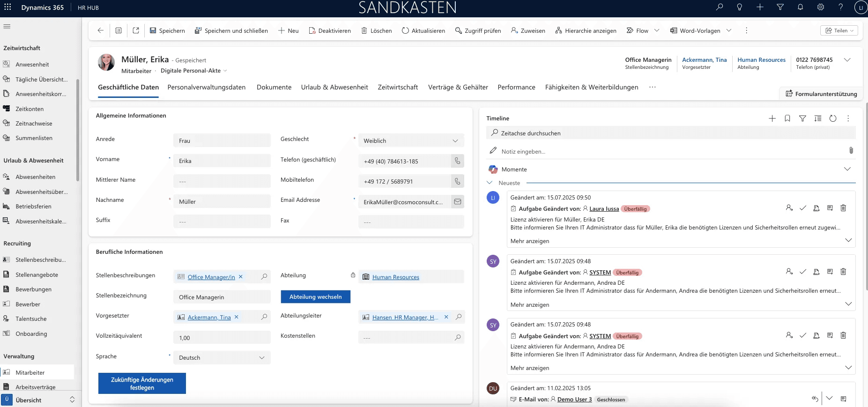Viewport: 868px width, 407px height.
Task: Open the Hansen HR Manager link in Abteilungsleiter
Action: pyautogui.click(x=405, y=318)
